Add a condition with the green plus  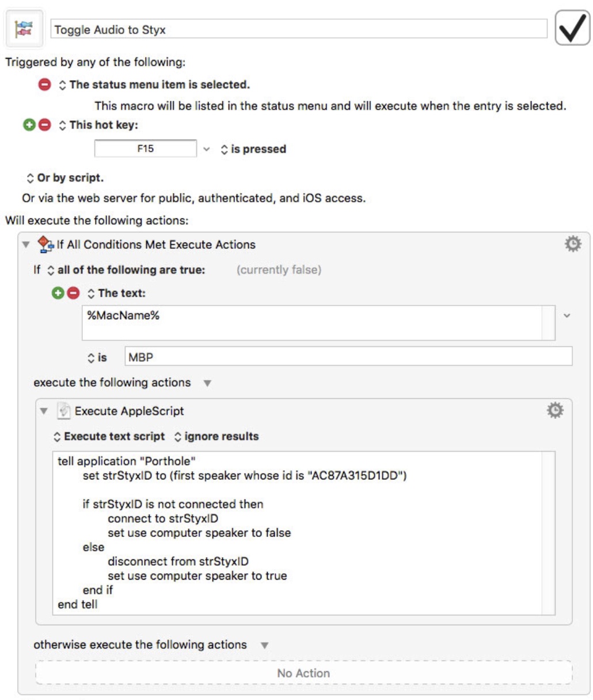(x=58, y=293)
